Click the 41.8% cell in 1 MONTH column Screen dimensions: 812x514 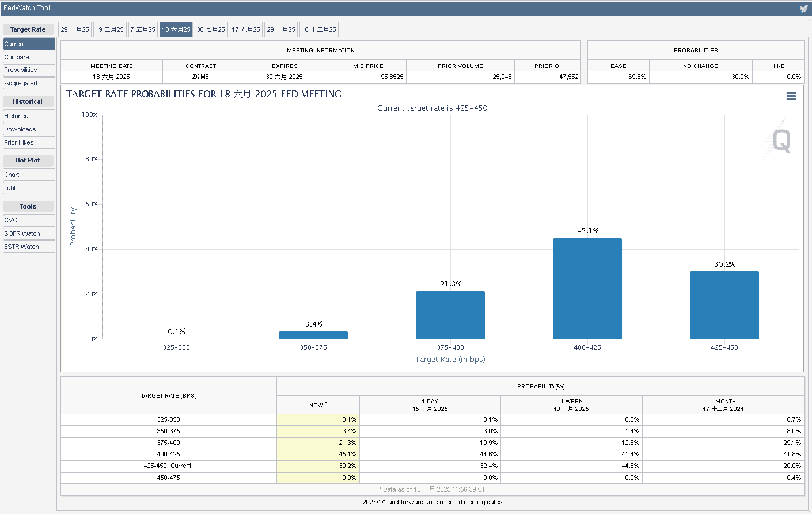(x=723, y=454)
